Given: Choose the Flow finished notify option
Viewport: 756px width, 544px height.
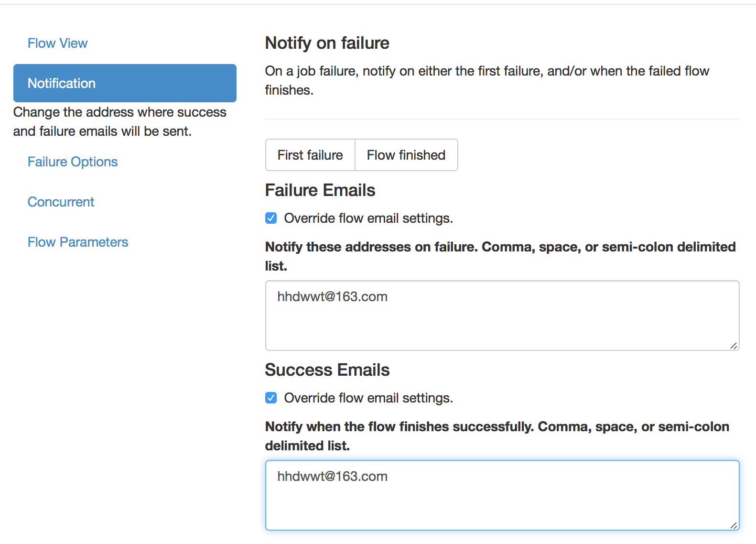Looking at the screenshot, I should pyautogui.click(x=406, y=155).
